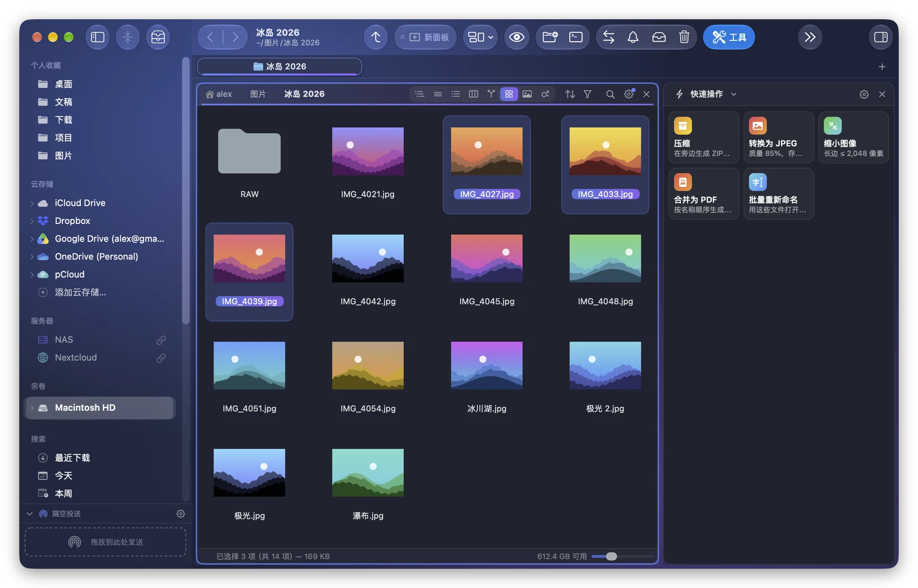Viewport: 918px width, 588px height.
Task: Run the 缩小图像 action
Action: 854,137
